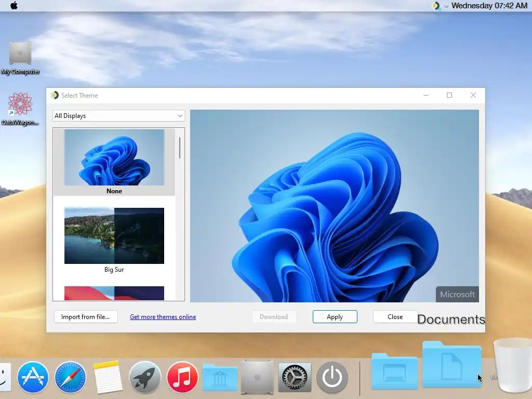The image size is (532, 399).
Task: Open the Documents folder in dock
Action: 451,364
